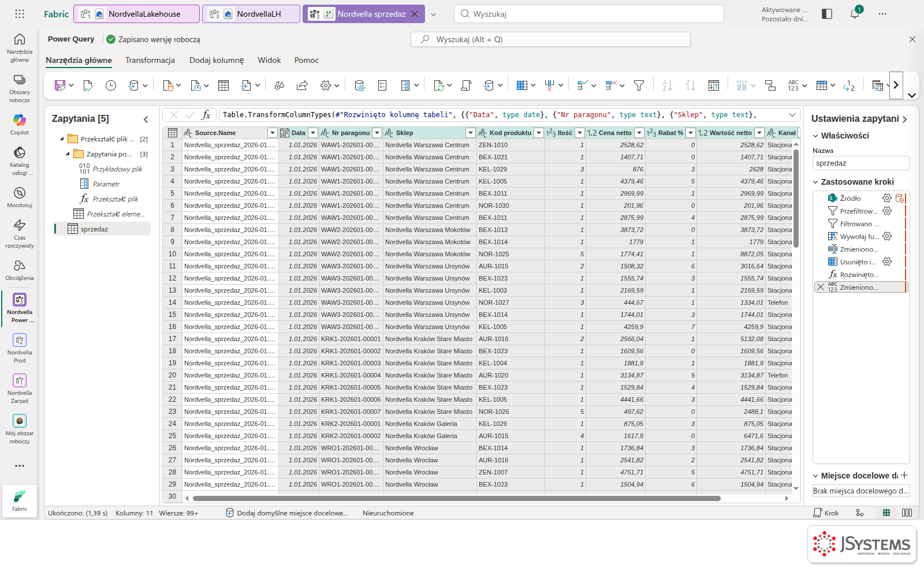Image resolution: width=924 pixels, height=568 pixels.
Task: Click the Fabric app launcher grid icon
Action: pyautogui.click(x=20, y=14)
